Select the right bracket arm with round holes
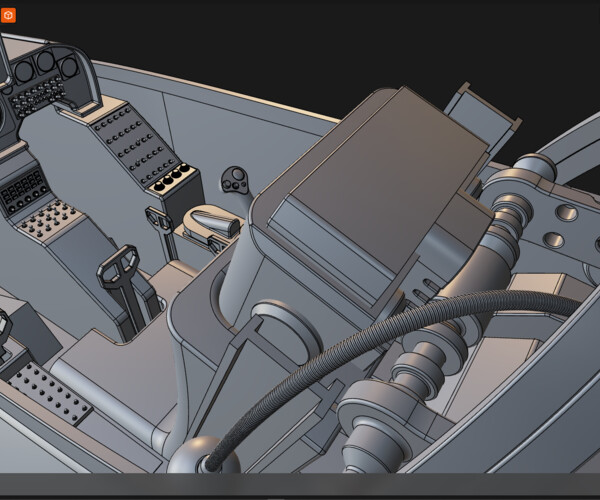 (x=561, y=226)
